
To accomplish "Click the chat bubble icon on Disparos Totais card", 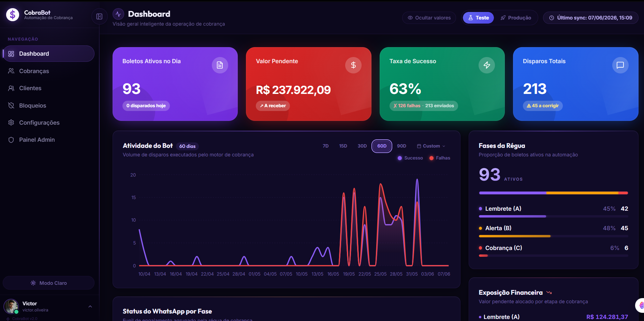I will click(x=620, y=65).
